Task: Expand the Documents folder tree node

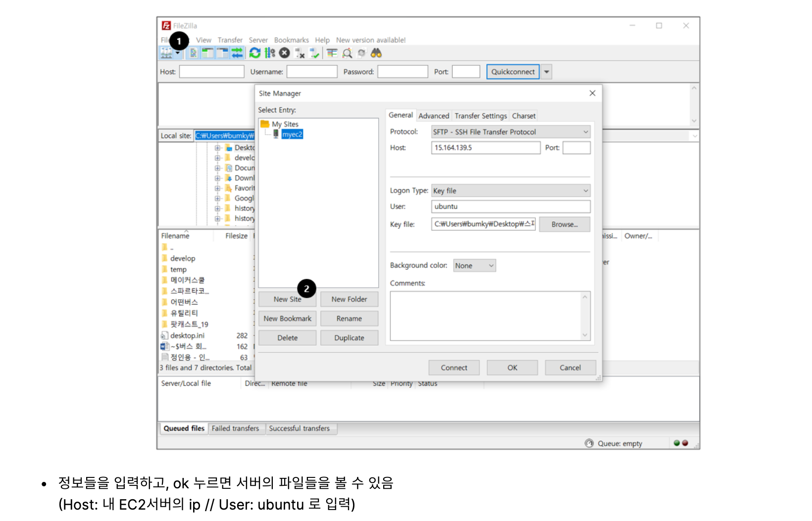Action: (x=217, y=168)
